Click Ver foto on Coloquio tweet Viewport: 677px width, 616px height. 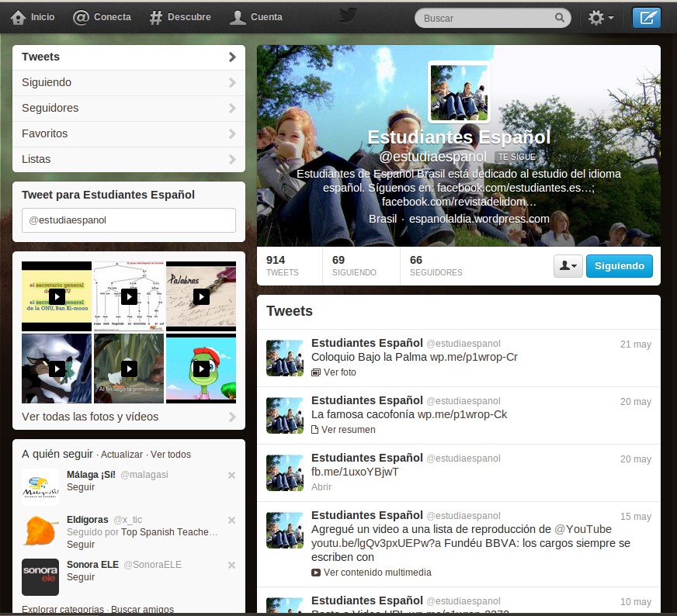pyautogui.click(x=339, y=372)
